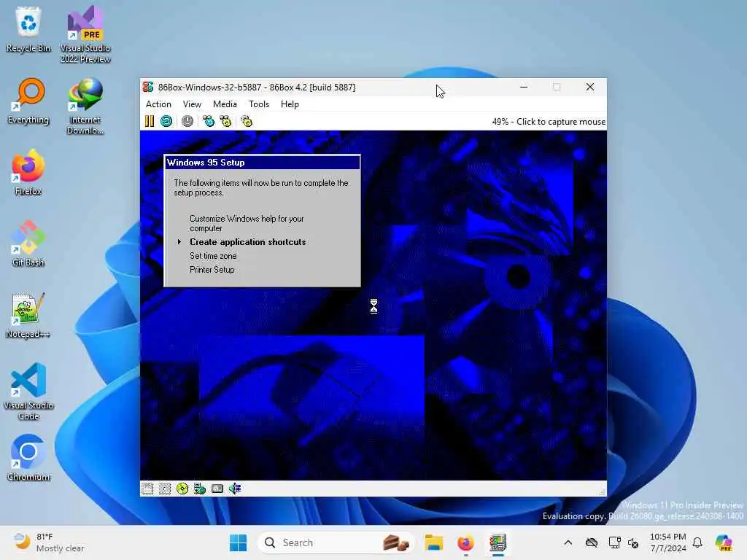The width and height of the screenshot is (747, 560).
Task: Select the Chromium desktop shortcut
Action: pyautogui.click(x=28, y=458)
